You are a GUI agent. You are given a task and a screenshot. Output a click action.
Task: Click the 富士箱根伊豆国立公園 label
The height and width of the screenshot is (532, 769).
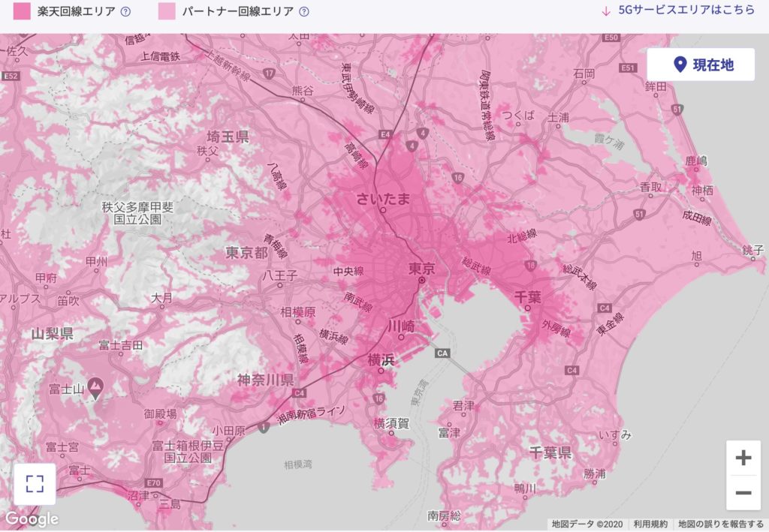pyautogui.click(x=188, y=452)
